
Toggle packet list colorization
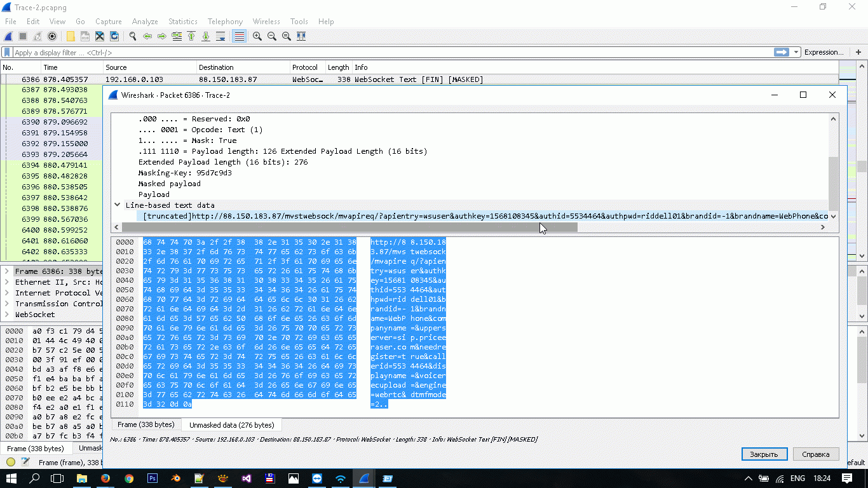tap(239, 36)
